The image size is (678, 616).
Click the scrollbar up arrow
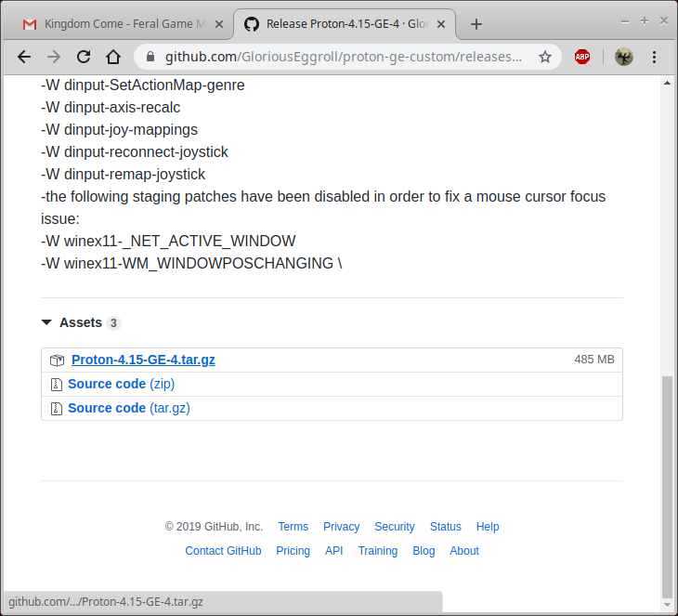[667, 83]
